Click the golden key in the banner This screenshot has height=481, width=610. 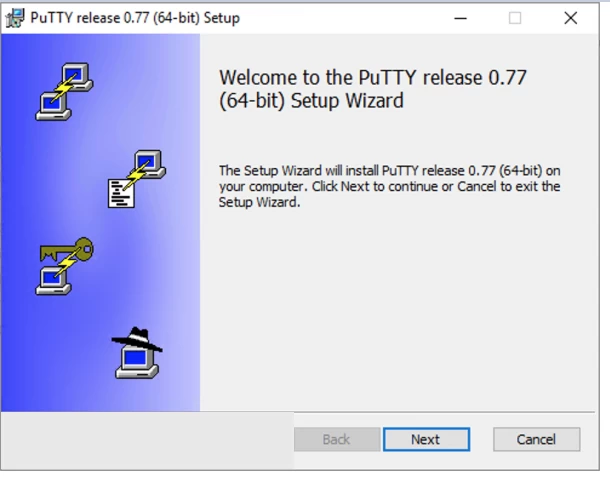click(67, 249)
